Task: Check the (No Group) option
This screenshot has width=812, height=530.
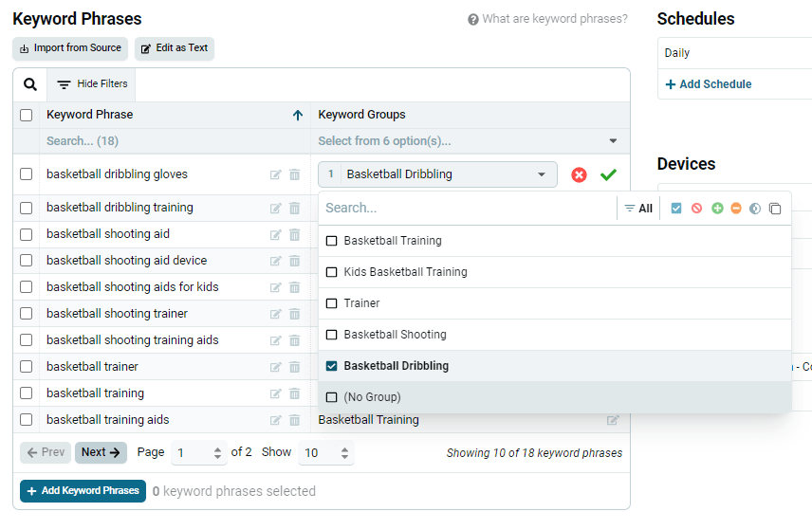Action: [331, 397]
